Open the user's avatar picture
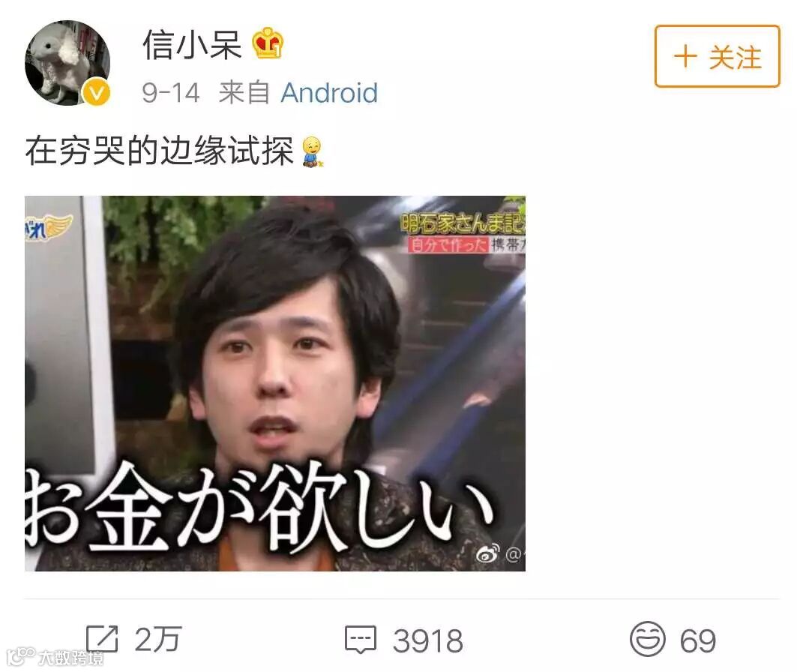 (67, 62)
